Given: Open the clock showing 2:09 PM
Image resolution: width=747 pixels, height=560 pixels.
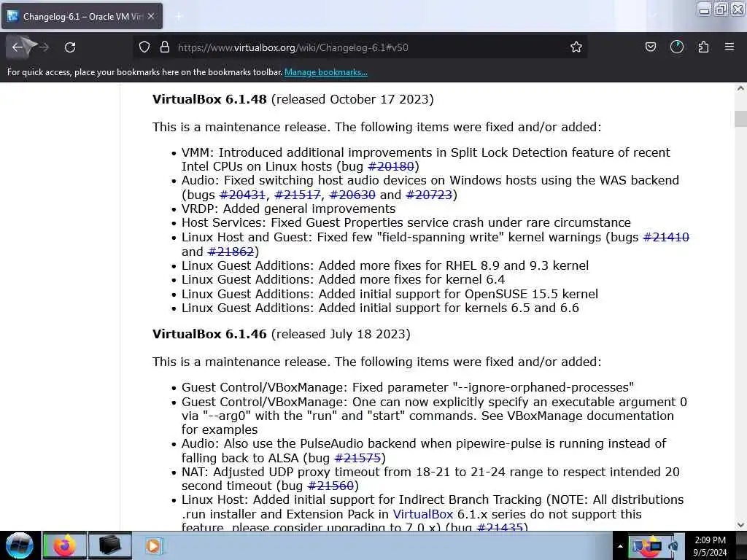Looking at the screenshot, I should [x=710, y=546].
